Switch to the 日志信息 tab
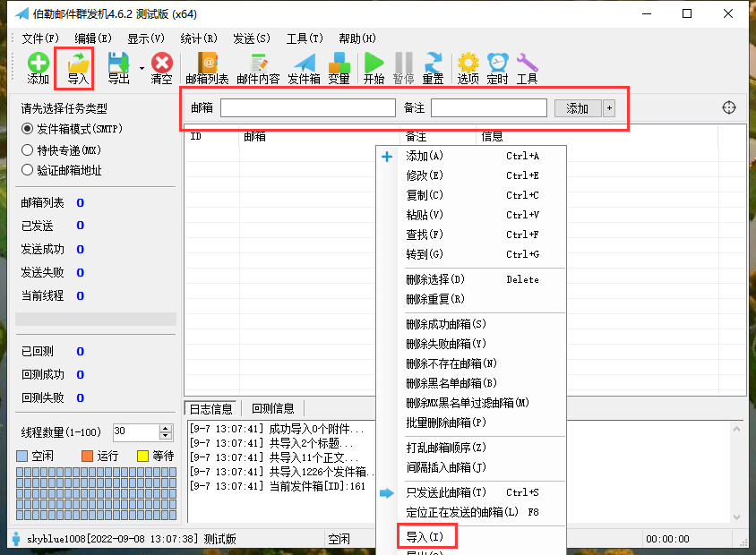 pos(210,409)
